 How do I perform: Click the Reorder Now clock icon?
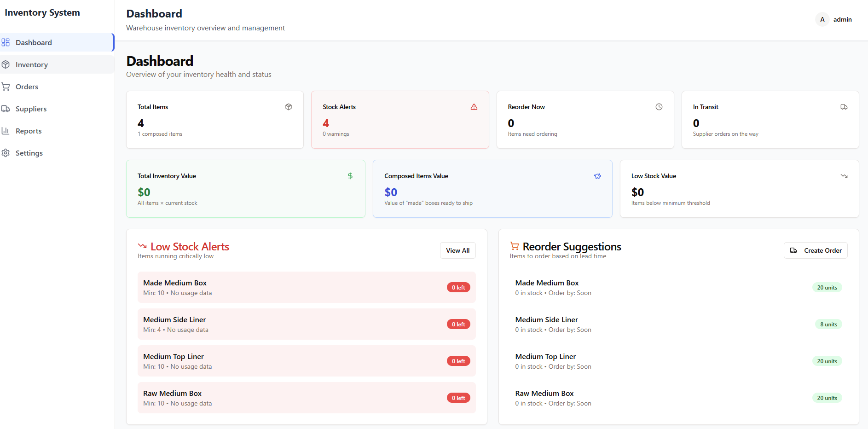[x=659, y=107]
